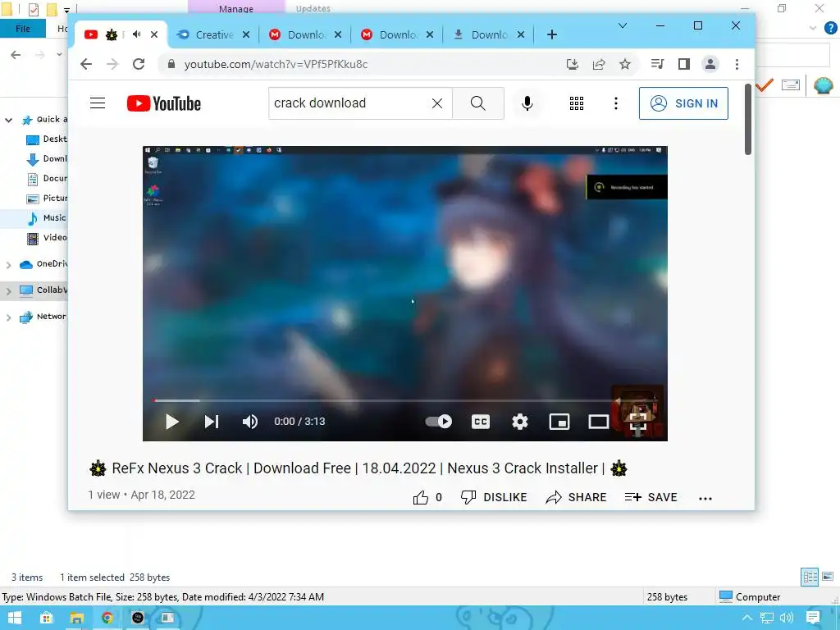The height and width of the screenshot is (630, 840).
Task: Show hidden system tray icons
Action: tap(746, 618)
